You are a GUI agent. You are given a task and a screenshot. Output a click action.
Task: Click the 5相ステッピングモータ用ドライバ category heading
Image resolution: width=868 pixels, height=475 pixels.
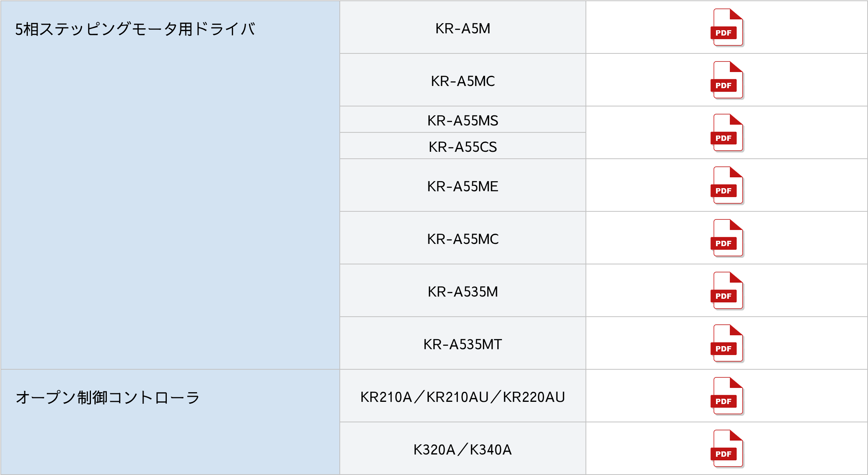[135, 29]
